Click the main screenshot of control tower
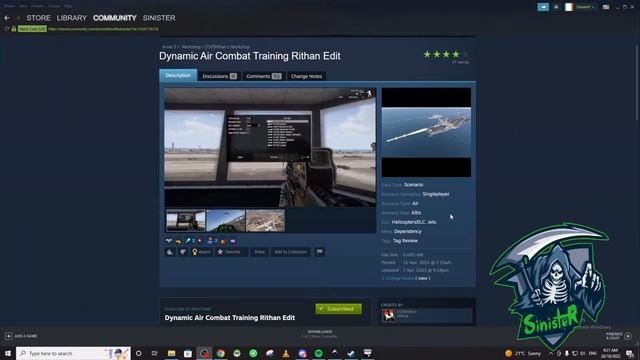The height and width of the screenshot is (360, 640). [x=270, y=147]
